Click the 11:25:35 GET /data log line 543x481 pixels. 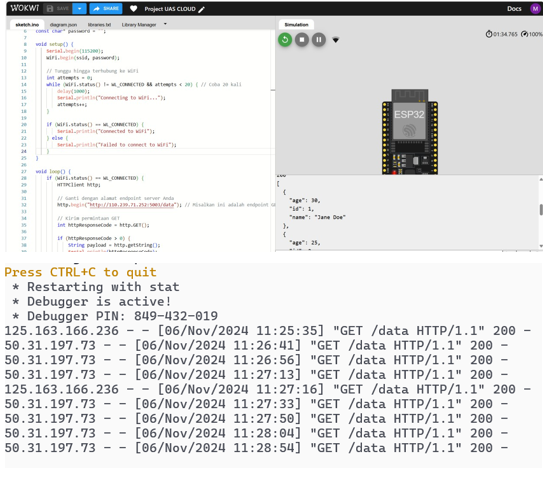tap(267, 331)
